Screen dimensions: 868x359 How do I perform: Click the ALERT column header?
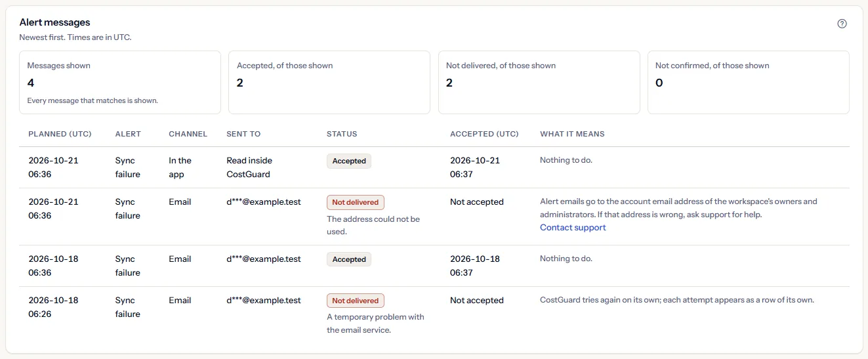pos(128,134)
